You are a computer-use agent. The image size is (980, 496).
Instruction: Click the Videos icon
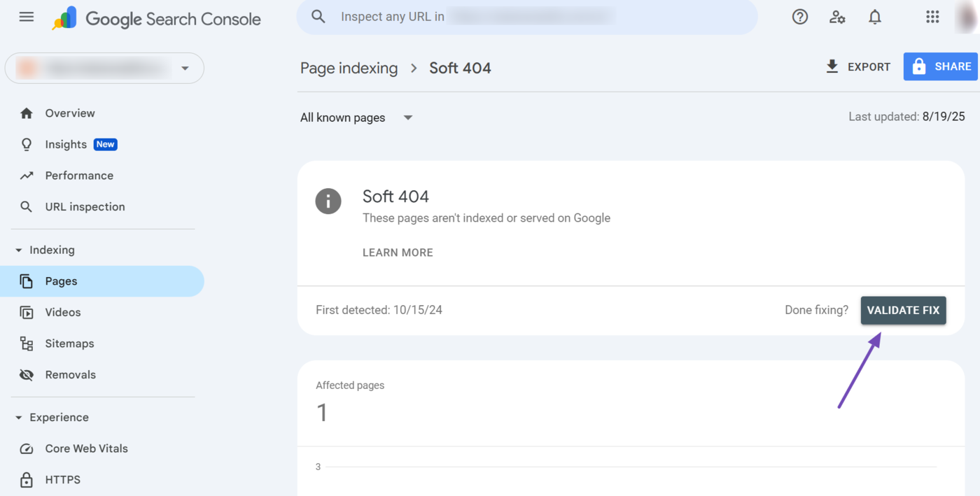click(x=27, y=313)
